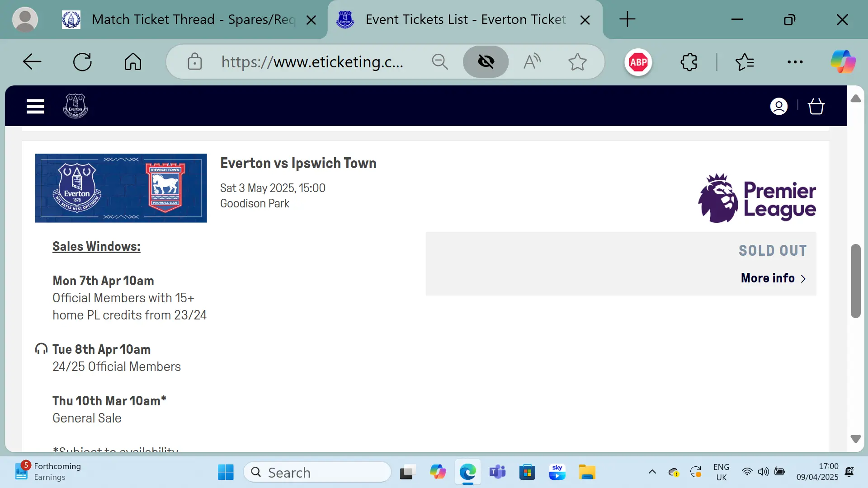Click the Everton crest logo in header

[75, 106]
